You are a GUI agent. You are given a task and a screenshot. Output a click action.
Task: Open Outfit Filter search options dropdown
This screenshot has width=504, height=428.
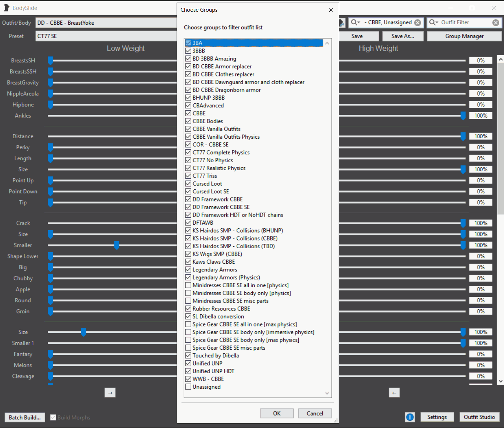coord(434,22)
